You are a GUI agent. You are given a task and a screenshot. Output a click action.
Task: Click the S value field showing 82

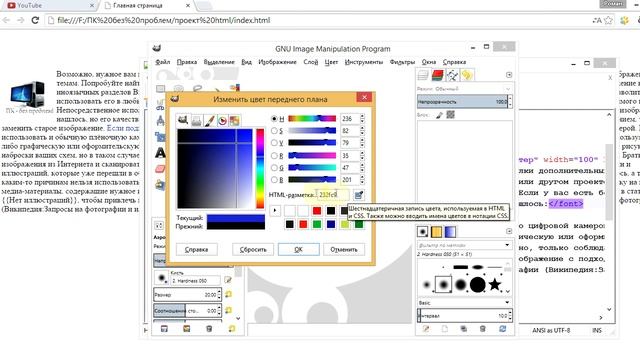[350, 131]
